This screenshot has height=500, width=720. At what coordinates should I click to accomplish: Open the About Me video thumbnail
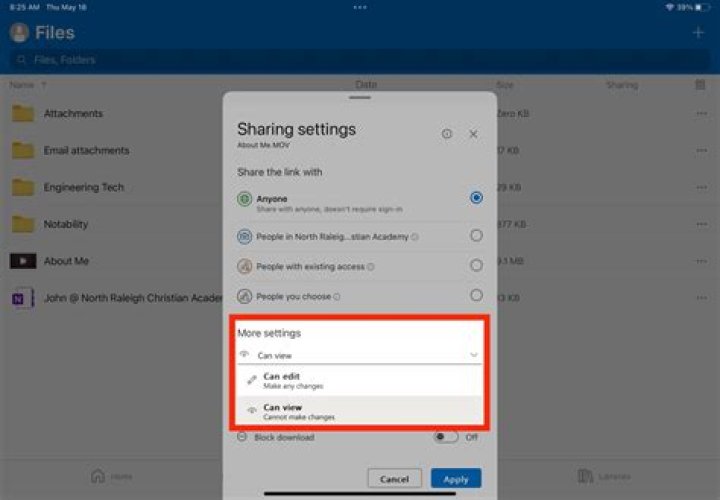point(23,261)
